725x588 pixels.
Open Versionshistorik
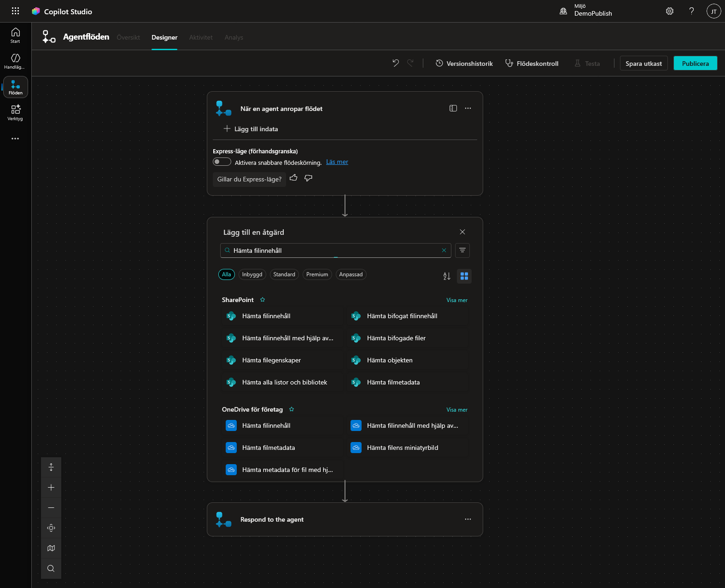point(464,63)
